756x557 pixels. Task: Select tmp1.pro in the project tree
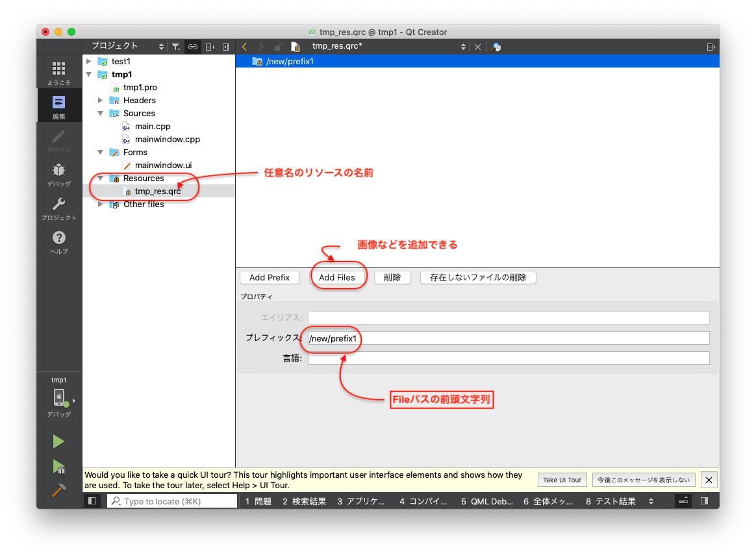coord(140,87)
